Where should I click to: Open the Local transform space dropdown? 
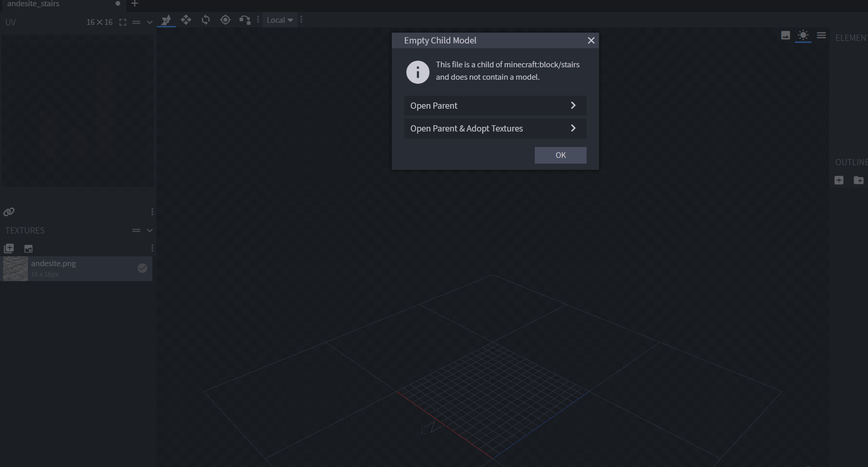pyautogui.click(x=280, y=20)
